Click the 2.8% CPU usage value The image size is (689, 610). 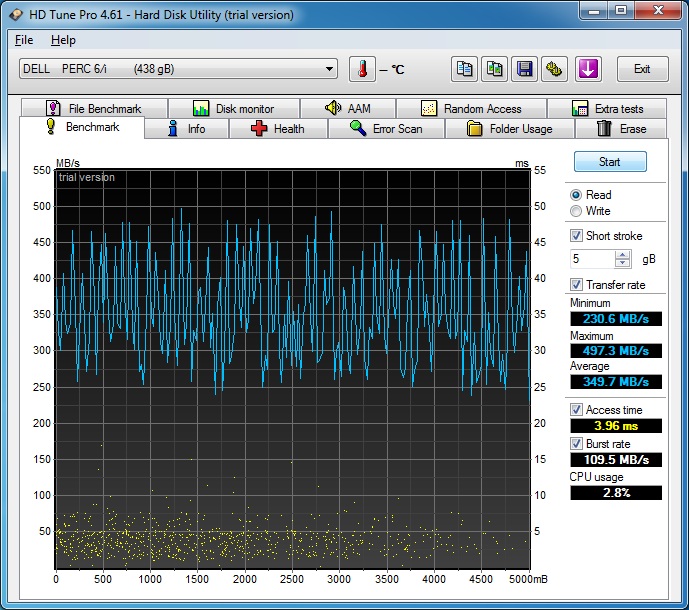[616, 493]
